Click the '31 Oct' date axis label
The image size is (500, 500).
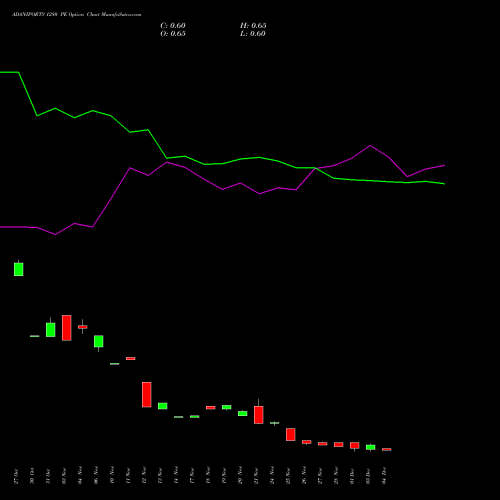pos(48,476)
